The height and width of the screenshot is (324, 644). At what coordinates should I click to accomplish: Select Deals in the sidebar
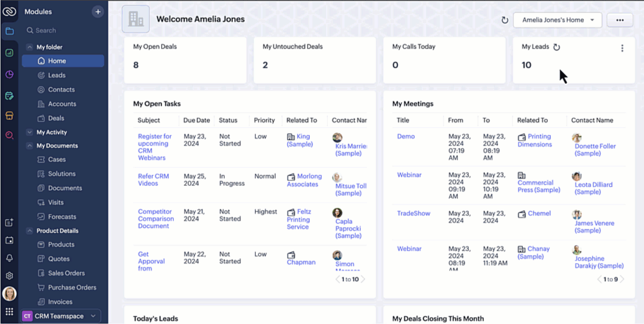click(56, 118)
